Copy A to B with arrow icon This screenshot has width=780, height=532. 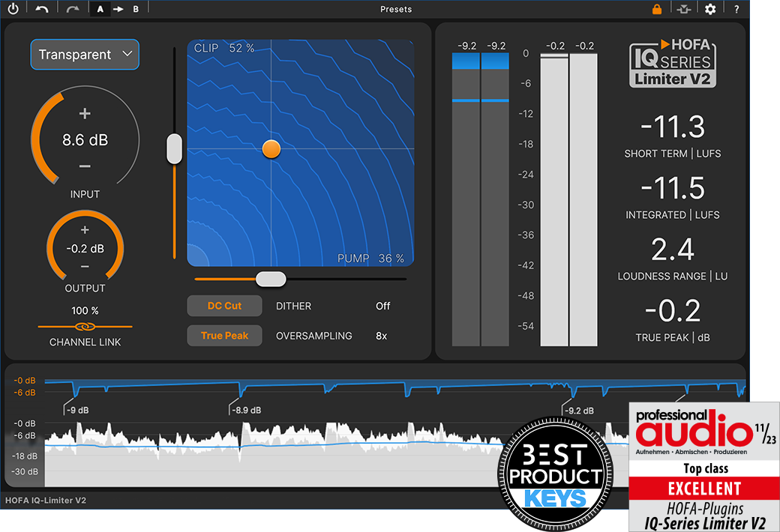tap(118, 9)
